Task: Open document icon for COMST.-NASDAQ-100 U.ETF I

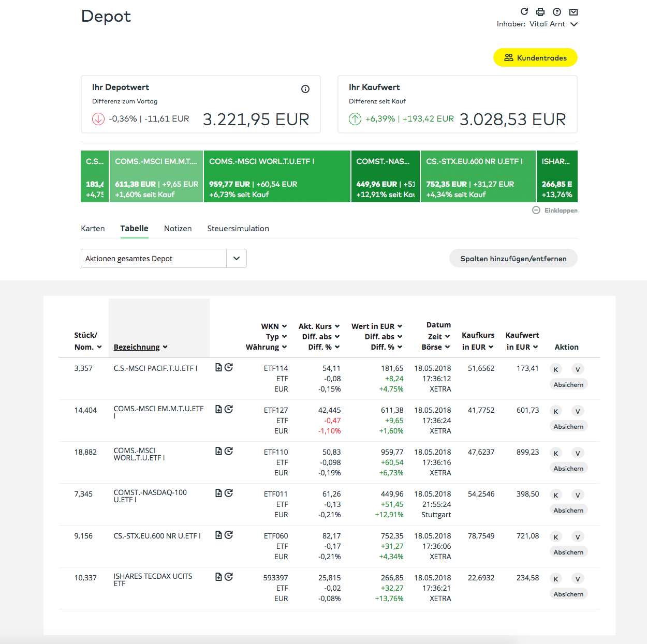Action: [x=218, y=493]
